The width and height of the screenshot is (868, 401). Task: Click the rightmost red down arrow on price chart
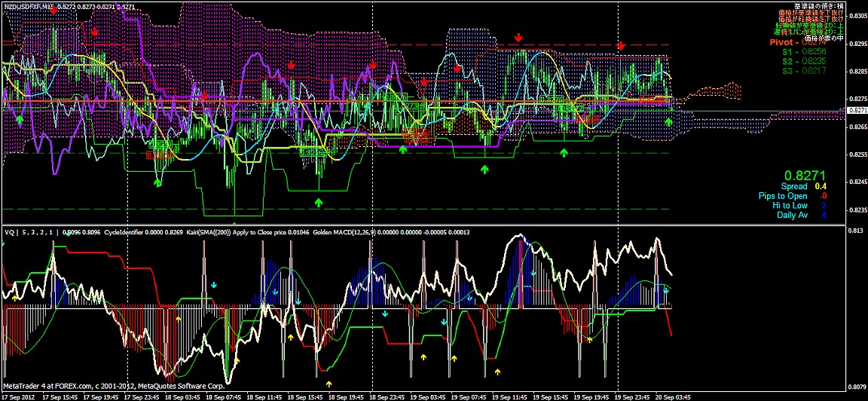point(620,47)
